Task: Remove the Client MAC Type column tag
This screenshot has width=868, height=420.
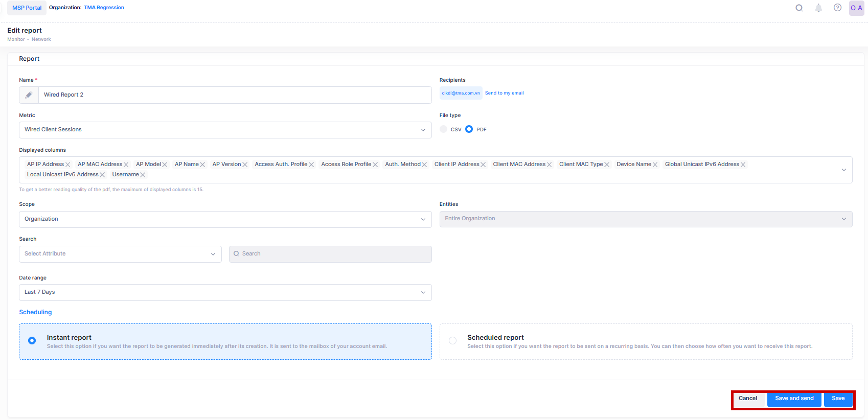Action: point(607,165)
